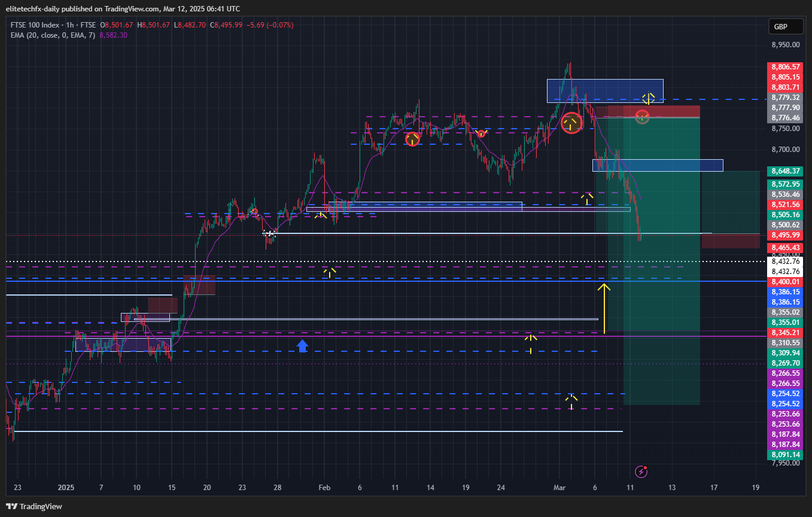The width and height of the screenshot is (812, 517).
Task: Select the 8,345.21 red price label
Action: click(x=786, y=333)
